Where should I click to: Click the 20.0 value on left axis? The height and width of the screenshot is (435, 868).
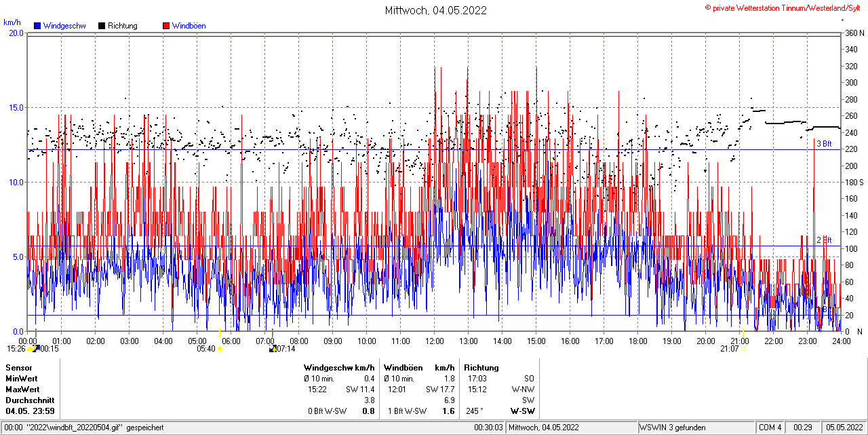pyautogui.click(x=16, y=33)
